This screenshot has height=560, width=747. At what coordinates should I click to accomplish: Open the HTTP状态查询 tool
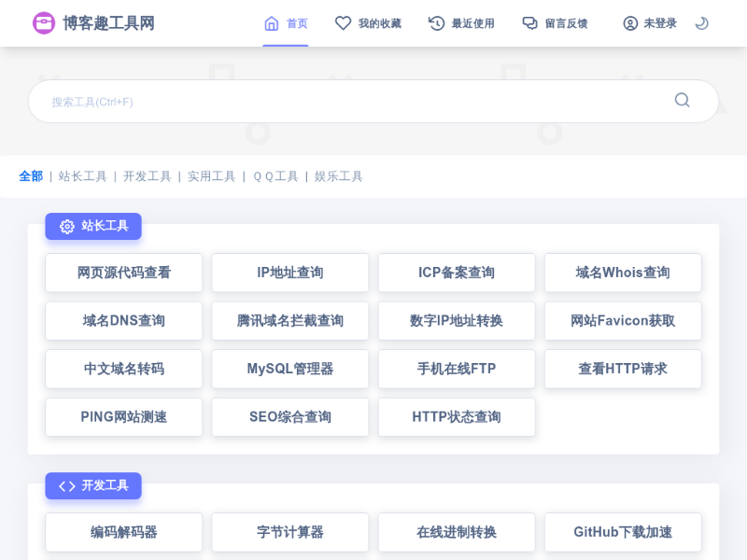pos(457,417)
